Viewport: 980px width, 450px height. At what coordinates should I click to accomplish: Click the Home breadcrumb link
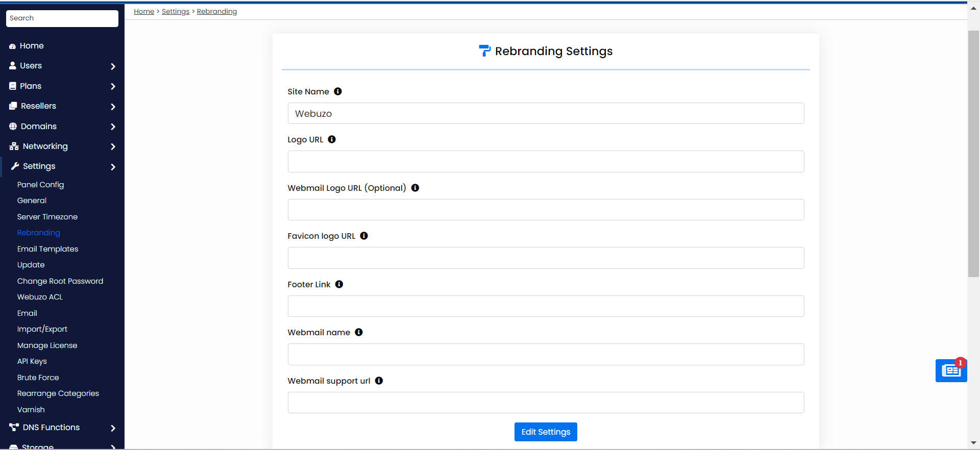144,11
